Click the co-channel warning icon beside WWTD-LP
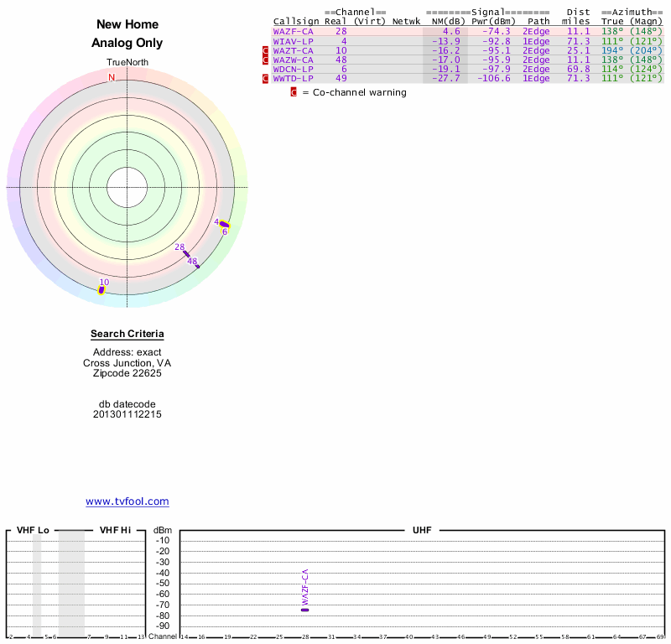Viewport: 671px width, 644px height. 267,78
